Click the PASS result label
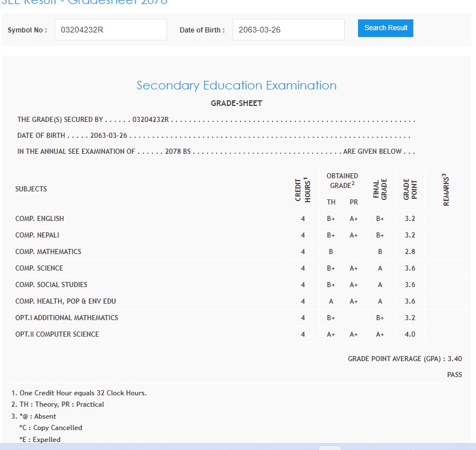 [x=454, y=375]
